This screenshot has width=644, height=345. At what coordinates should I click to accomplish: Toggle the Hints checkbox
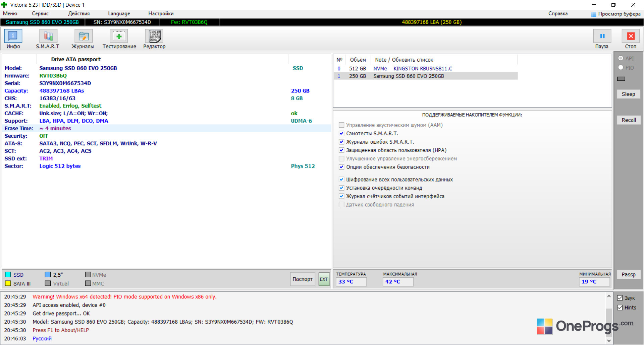tap(620, 307)
